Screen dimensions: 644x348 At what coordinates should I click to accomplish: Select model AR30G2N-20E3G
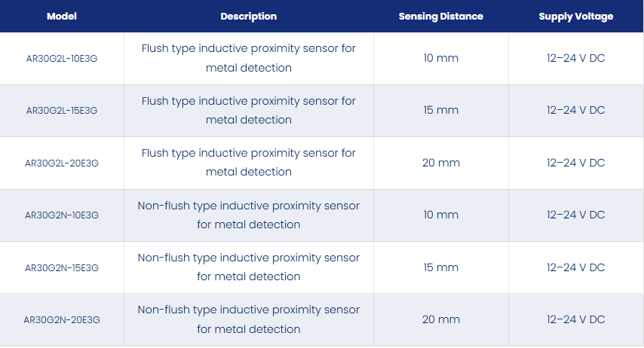click(x=62, y=319)
